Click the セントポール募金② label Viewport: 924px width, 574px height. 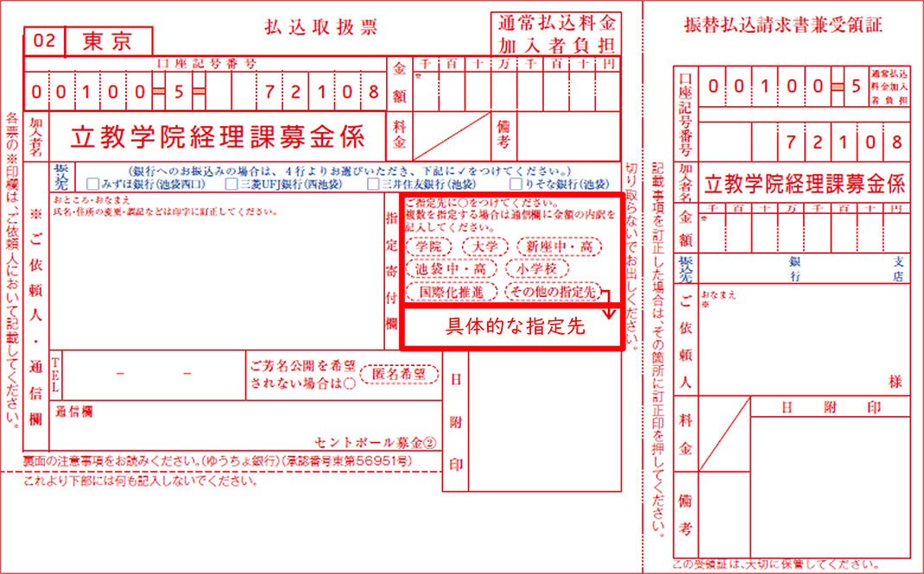(376, 442)
